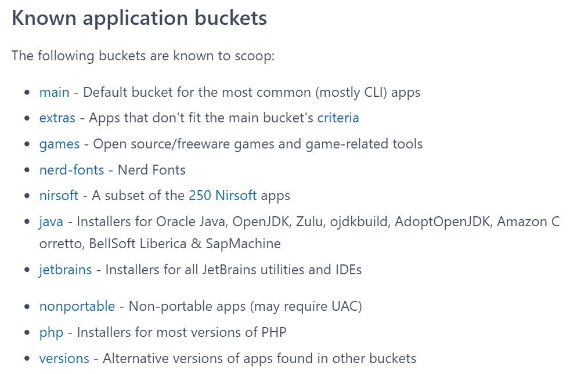
Task: Open the php bucket link
Action: coord(52,333)
